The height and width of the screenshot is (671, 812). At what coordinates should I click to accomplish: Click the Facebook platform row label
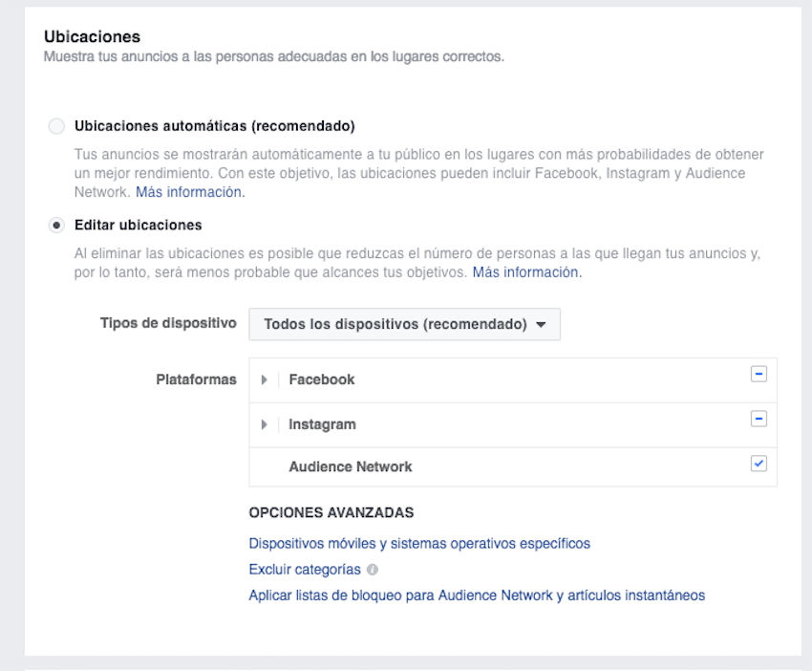322,379
